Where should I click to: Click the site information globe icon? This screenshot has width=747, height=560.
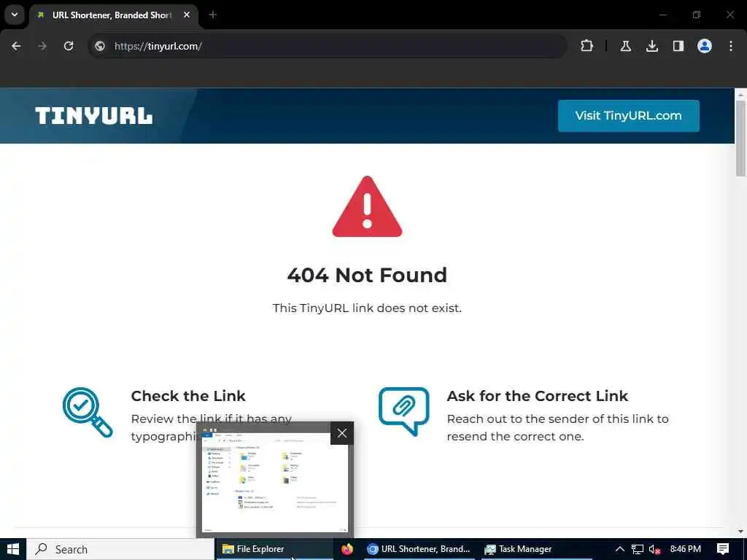point(100,46)
